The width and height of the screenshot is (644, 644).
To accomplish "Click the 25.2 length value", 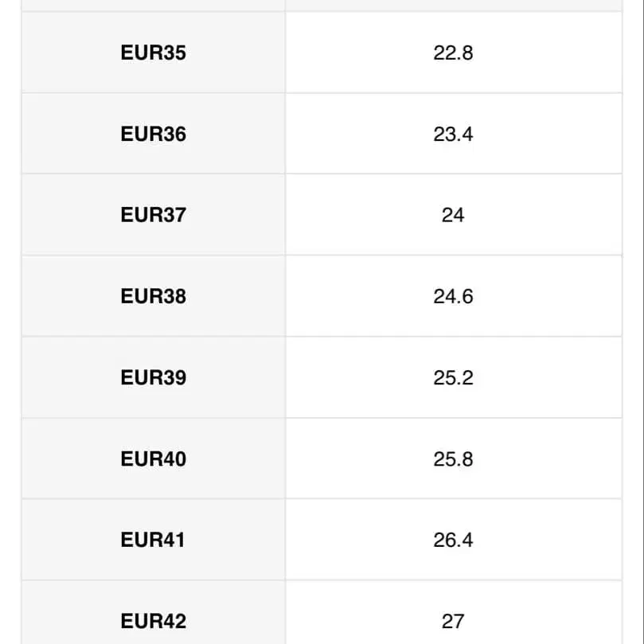I will click(x=453, y=377).
